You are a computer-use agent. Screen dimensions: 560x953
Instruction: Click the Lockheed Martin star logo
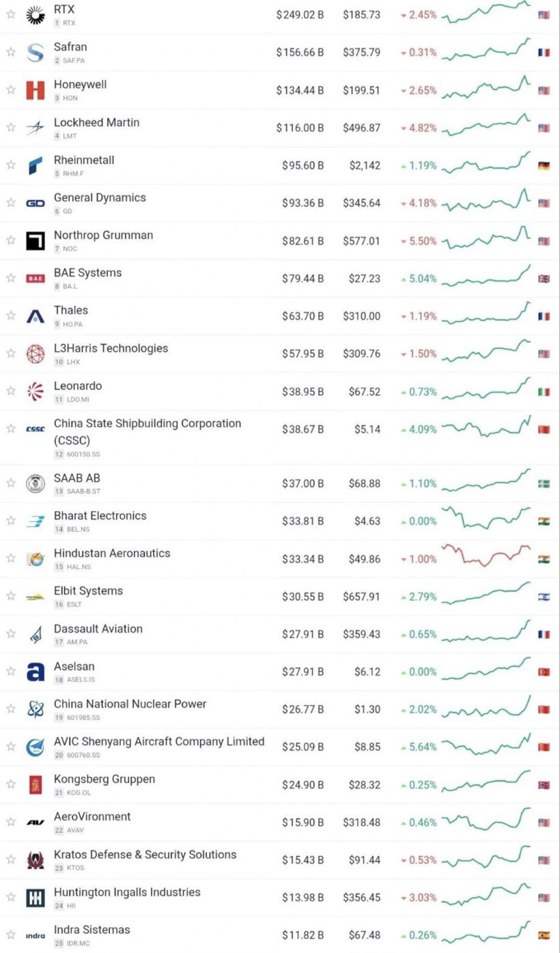point(35,128)
